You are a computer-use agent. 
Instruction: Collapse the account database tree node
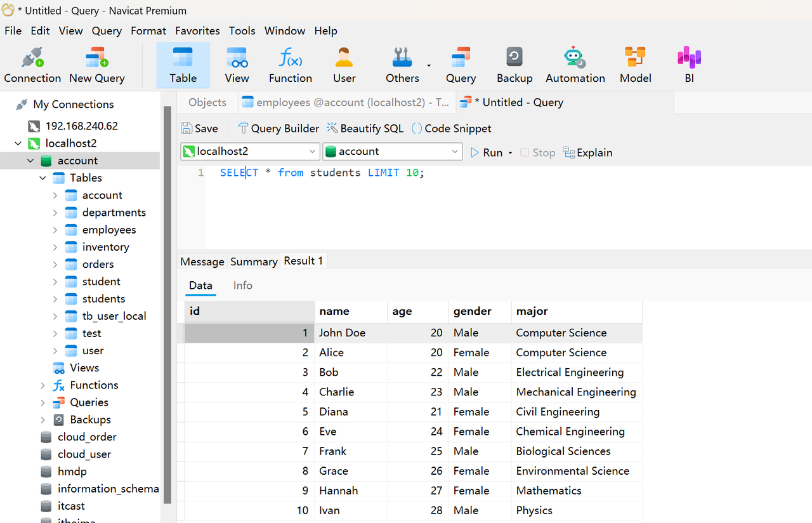pyautogui.click(x=30, y=161)
